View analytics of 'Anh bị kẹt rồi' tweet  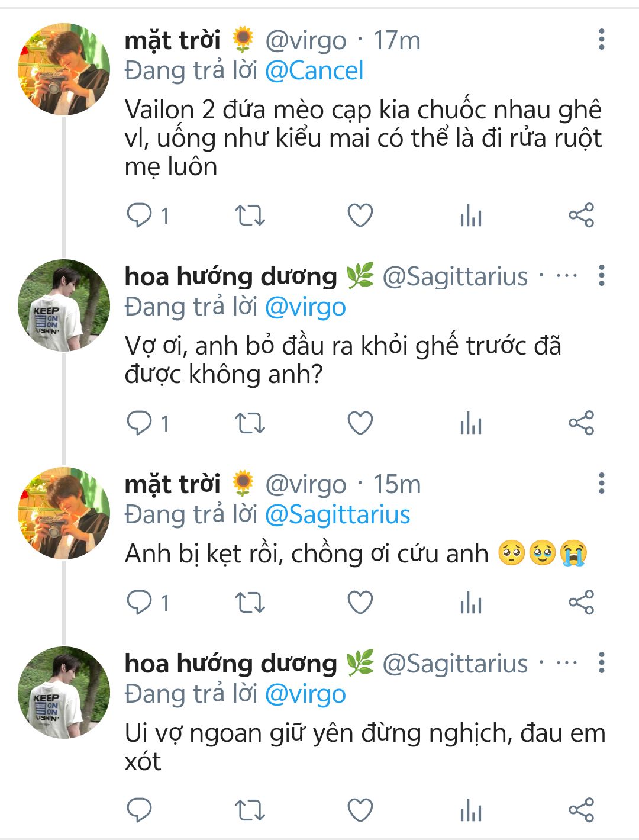click(471, 603)
